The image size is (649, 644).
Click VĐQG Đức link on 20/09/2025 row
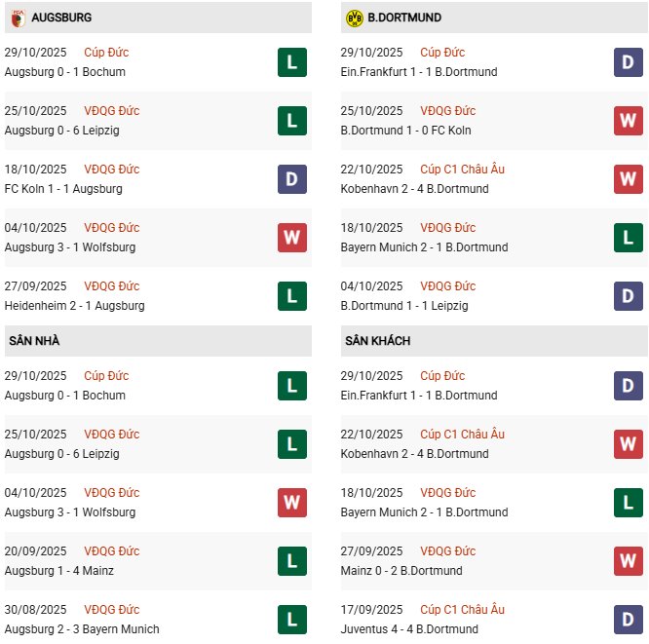[111, 551]
